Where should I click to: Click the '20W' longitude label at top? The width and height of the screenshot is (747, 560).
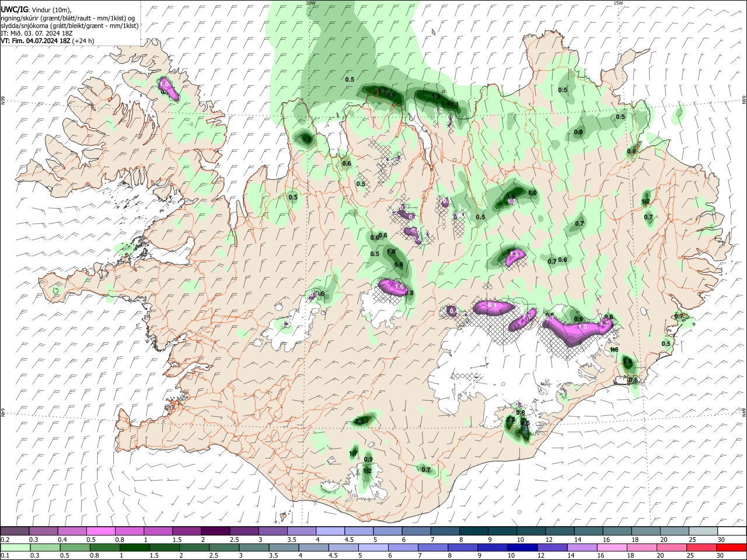tap(310, 3)
